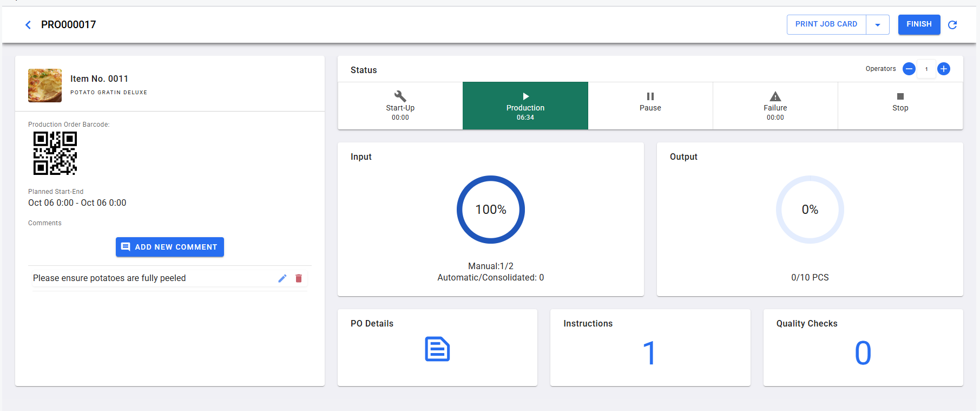
Task: Click the Item No. 0011 heading
Action: point(100,79)
